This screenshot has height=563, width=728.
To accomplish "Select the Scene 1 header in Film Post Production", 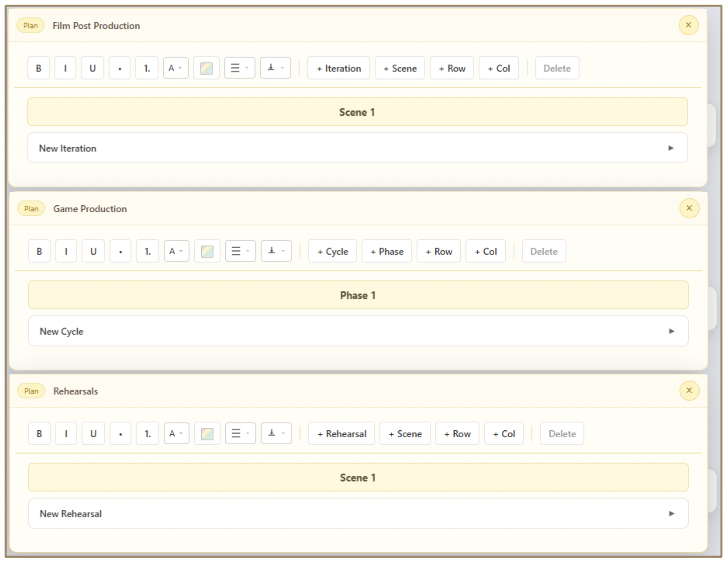I will point(357,112).
